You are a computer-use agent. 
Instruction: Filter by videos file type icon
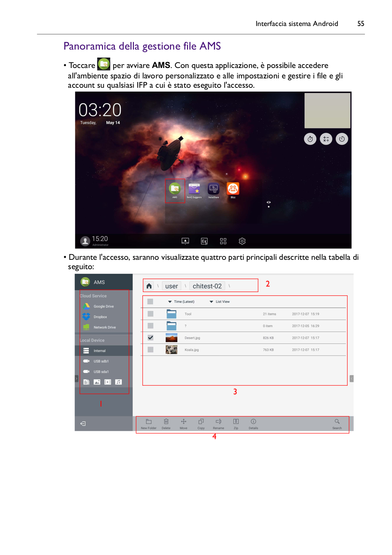click(108, 382)
